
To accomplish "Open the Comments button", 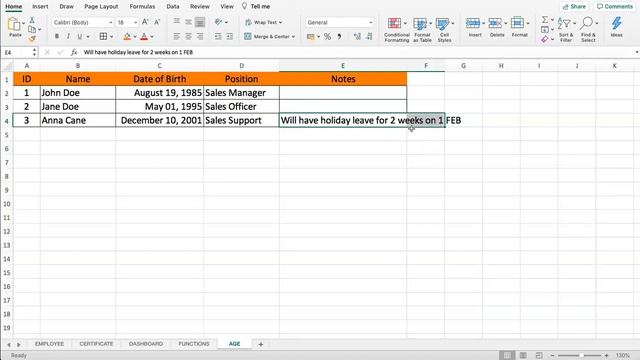I will click(615, 7).
